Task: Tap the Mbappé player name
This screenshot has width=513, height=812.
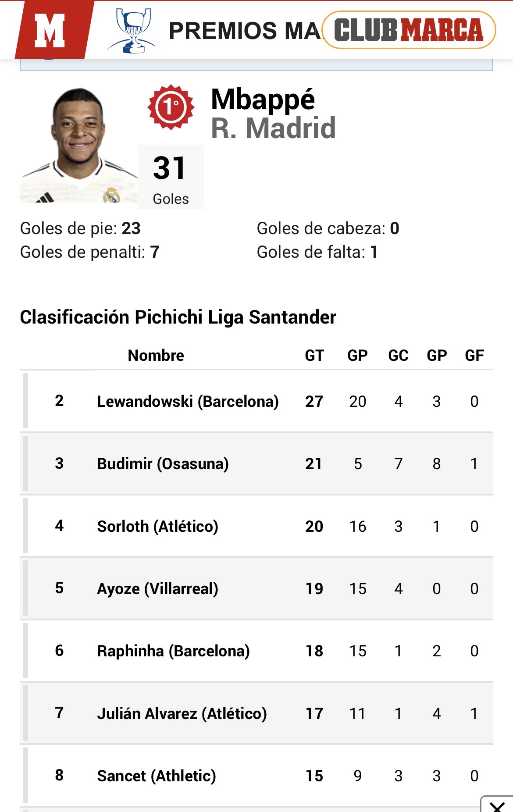Action: (x=263, y=100)
